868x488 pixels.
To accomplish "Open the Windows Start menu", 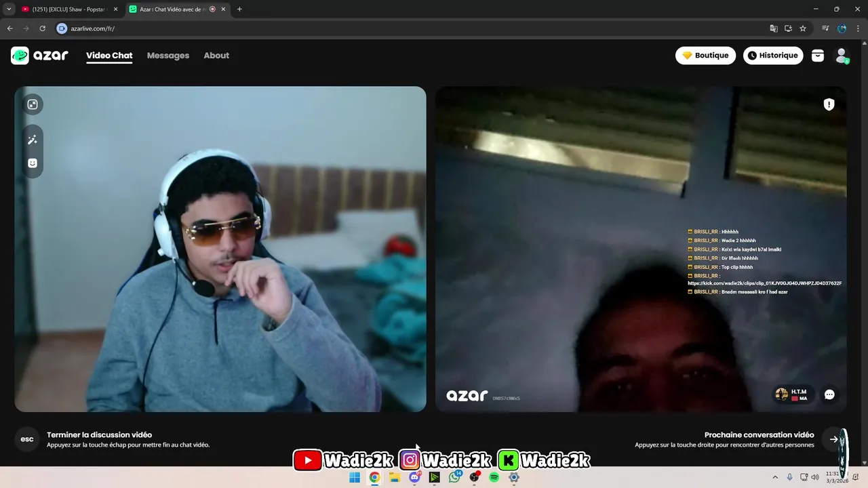I will [355, 477].
